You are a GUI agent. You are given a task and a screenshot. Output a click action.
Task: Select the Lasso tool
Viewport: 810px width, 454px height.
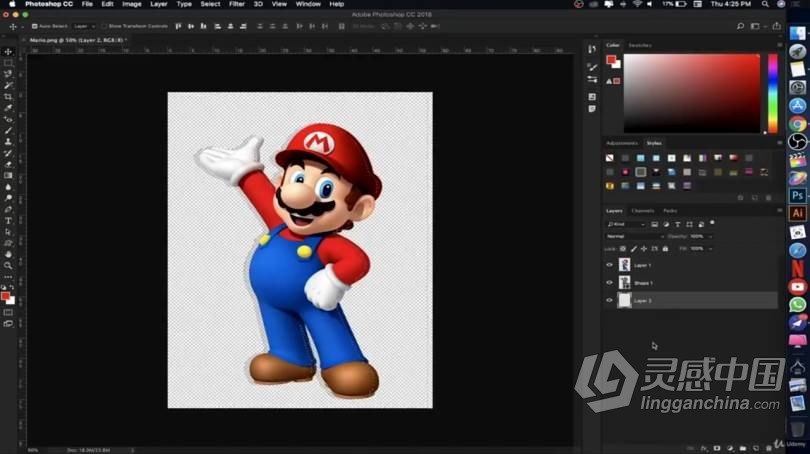coord(8,74)
